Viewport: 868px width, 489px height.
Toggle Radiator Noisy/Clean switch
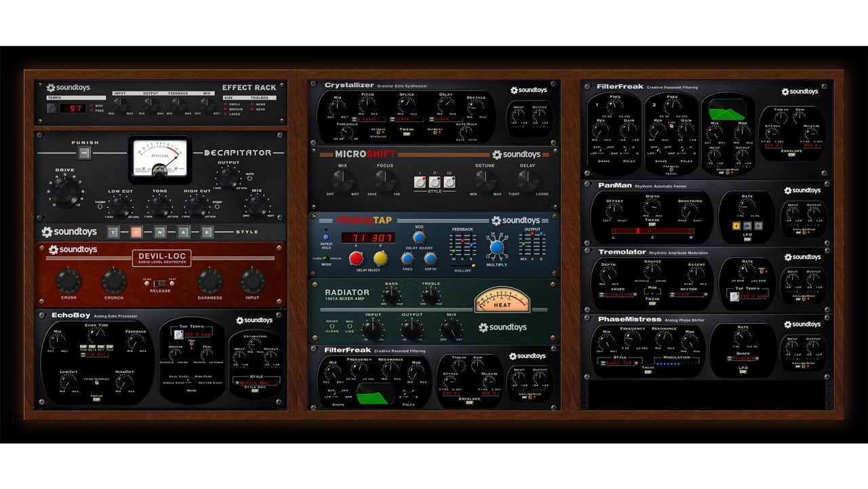(332, 326)
